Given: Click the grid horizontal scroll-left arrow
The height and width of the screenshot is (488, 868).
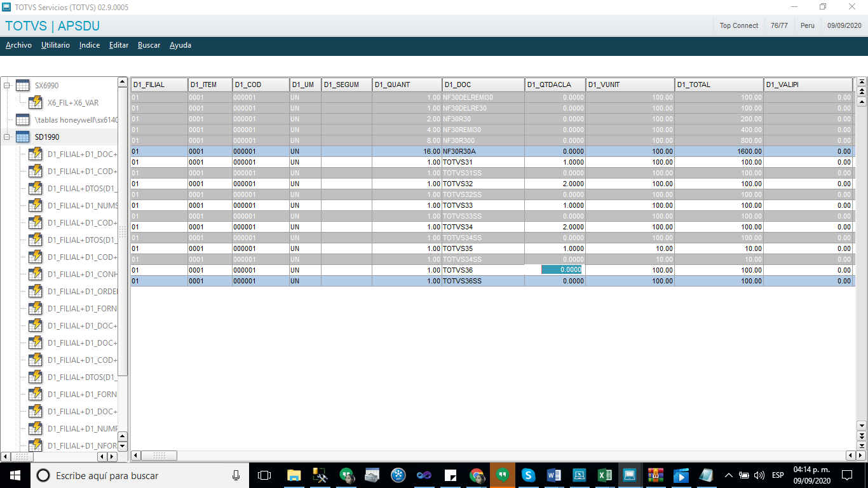Looking at the screenshot, I should pos(135,456).
